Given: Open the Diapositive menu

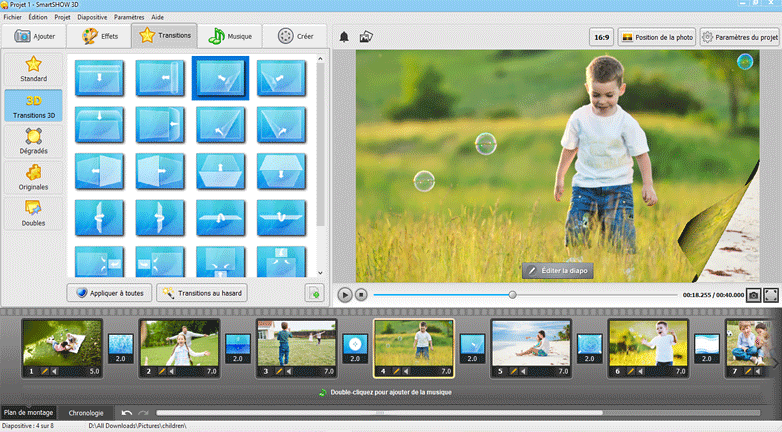Looking at the screenshot, I should click(92, 17).
